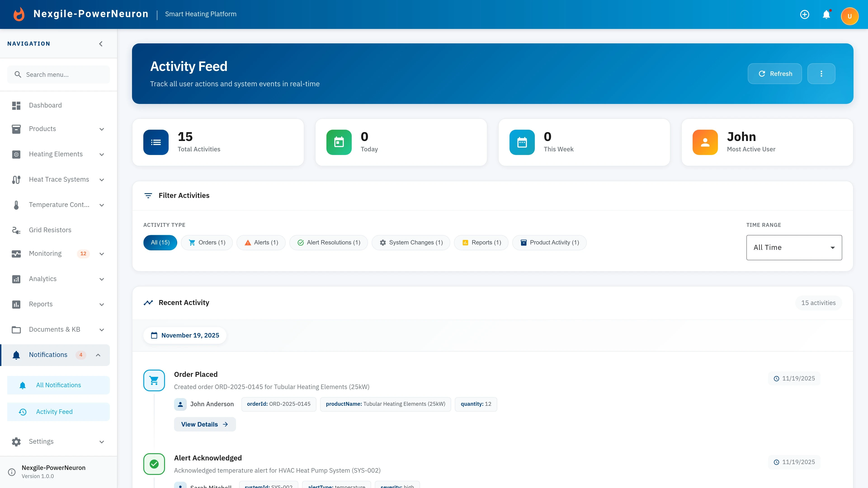Click the Refresh button on Activity Feed
The image size is (868, 488).
tap(775, 73)
